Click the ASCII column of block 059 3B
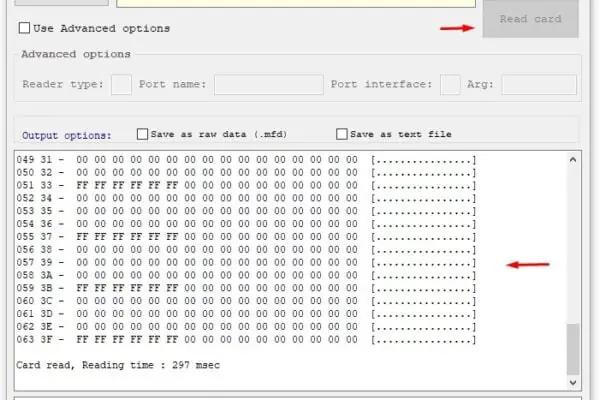The height and width of the screenshot is (400, 600). tap(424, 288)
